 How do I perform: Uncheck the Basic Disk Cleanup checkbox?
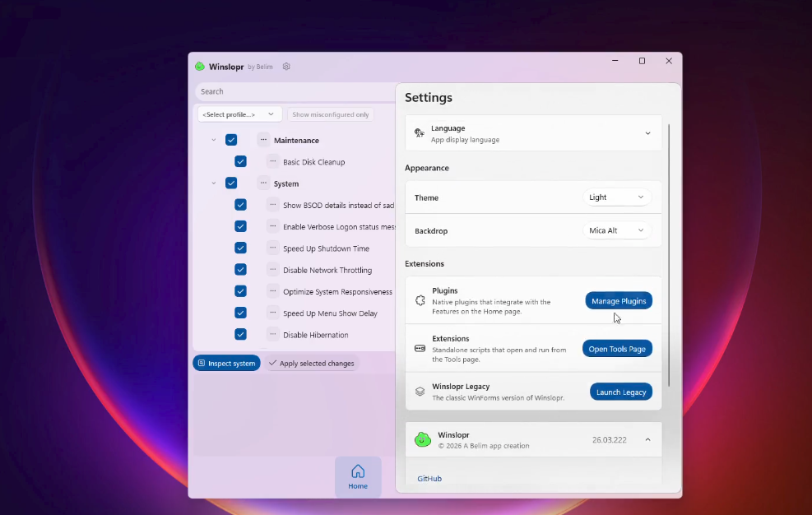pos(240,162)
